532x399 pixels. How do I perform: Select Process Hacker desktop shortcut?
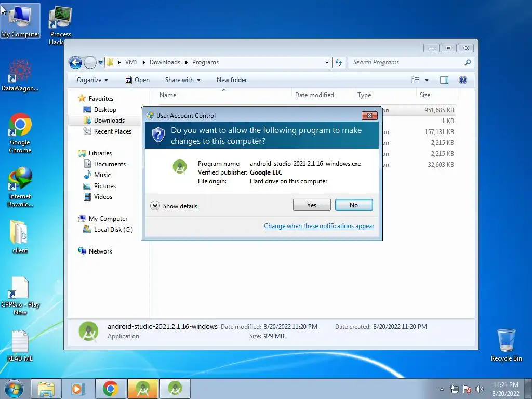pyautogui.click(x=60, y=25)
